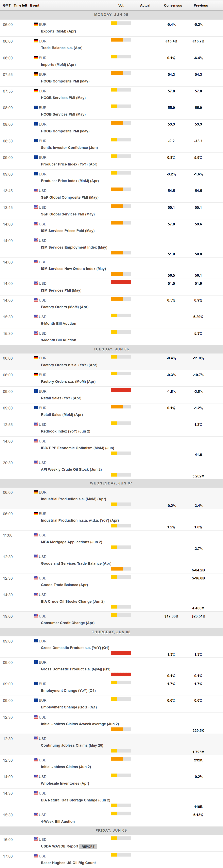Click the Previous column header
The image size is (223, 868).
point(201,5)
